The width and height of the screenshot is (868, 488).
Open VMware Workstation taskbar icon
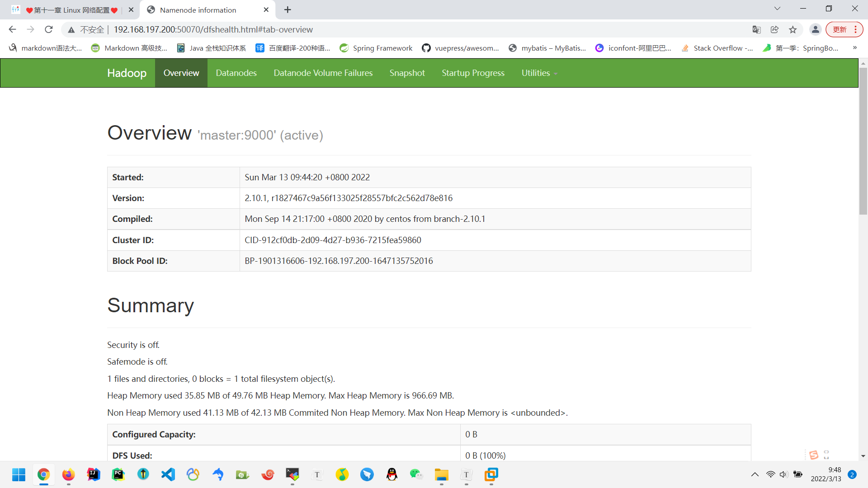coord(491,474)
